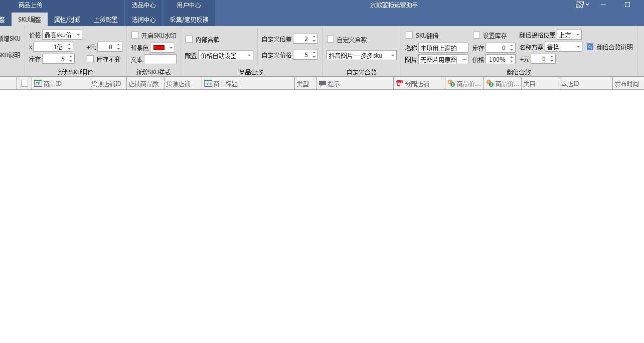Open the 选品中心 top menu
The image size is (644, 343).
[143, 6]
